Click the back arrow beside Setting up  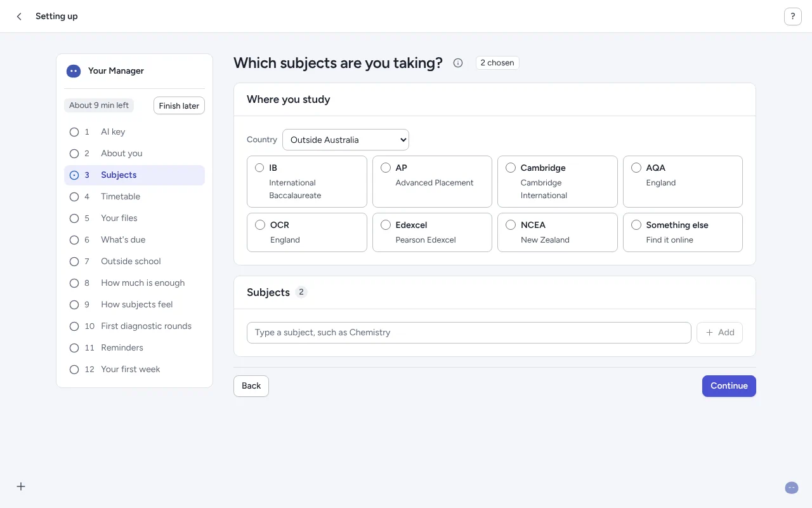pyautogui.click(x=19, y=17)
